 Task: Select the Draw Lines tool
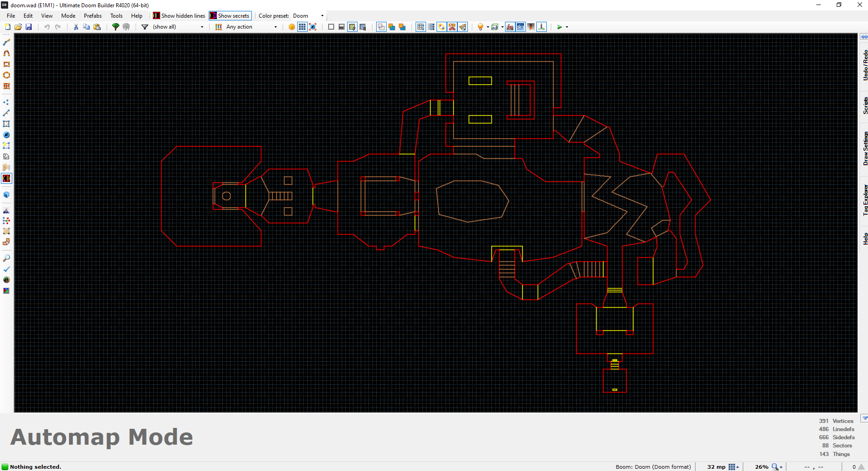(x=6, y=42)
